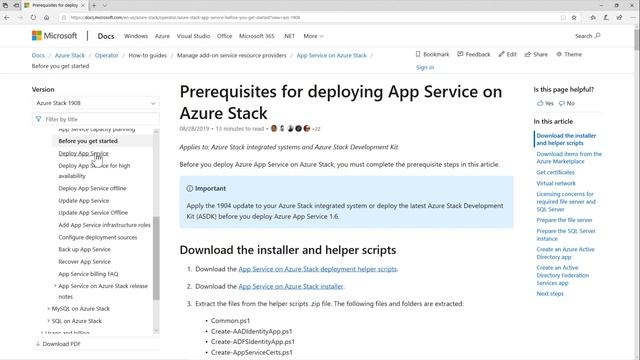
Task: Vote No with the thumbs down
Action: tap(567, 103)
